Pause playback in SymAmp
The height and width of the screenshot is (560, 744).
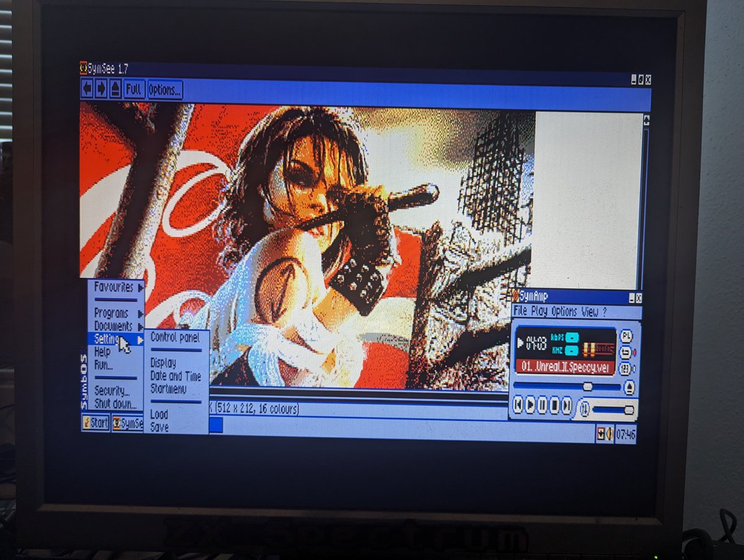tap(542, 406)
